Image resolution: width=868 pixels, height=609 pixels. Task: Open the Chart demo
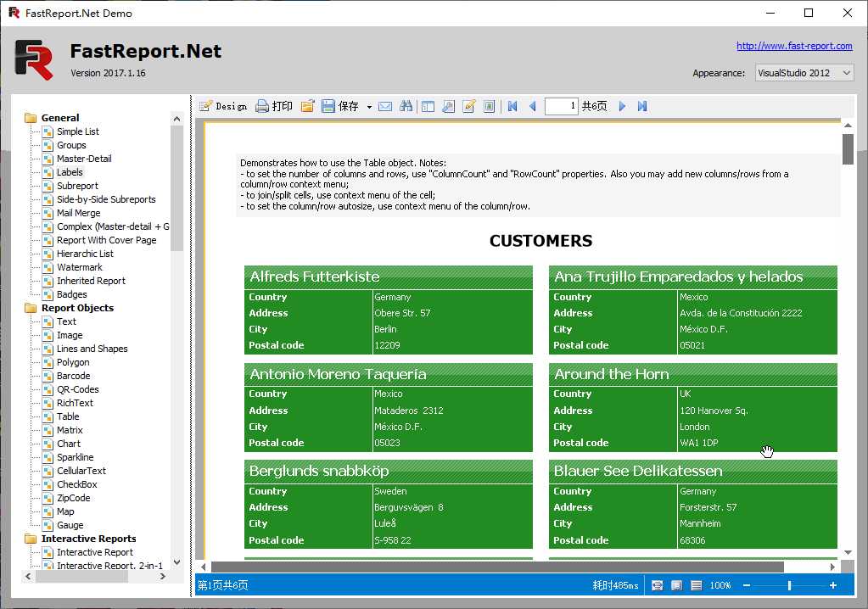coord(69,444)
